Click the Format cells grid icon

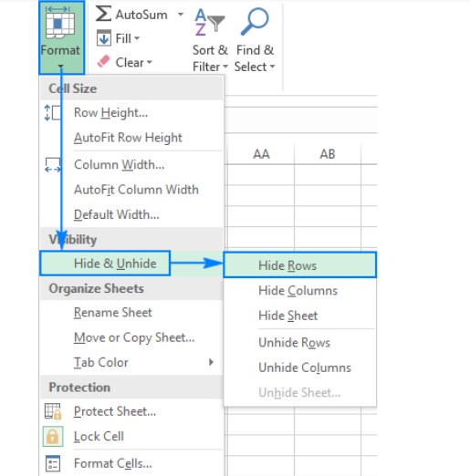click(x=60, y=23)
